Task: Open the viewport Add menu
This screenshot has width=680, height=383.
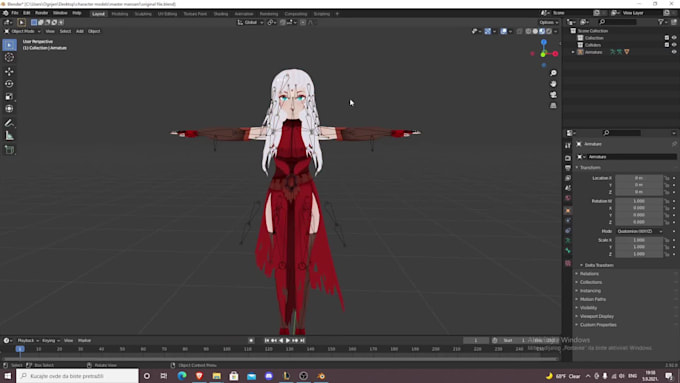Action: coord(80,31)
